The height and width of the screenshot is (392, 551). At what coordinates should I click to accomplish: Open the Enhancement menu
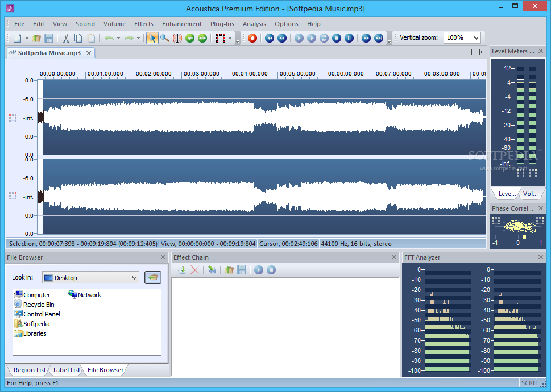coord(181,24)
